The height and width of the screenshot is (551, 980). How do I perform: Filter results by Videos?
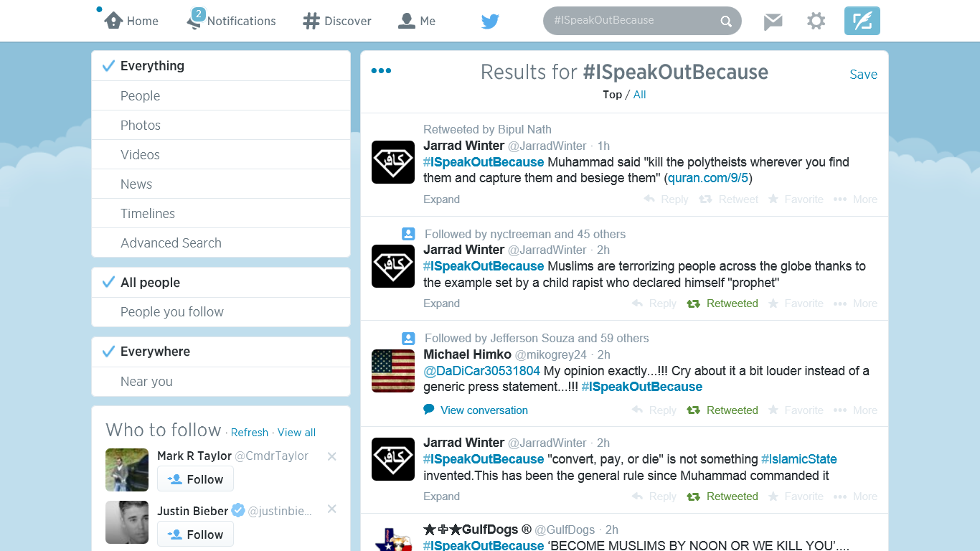tap(221, 154)
